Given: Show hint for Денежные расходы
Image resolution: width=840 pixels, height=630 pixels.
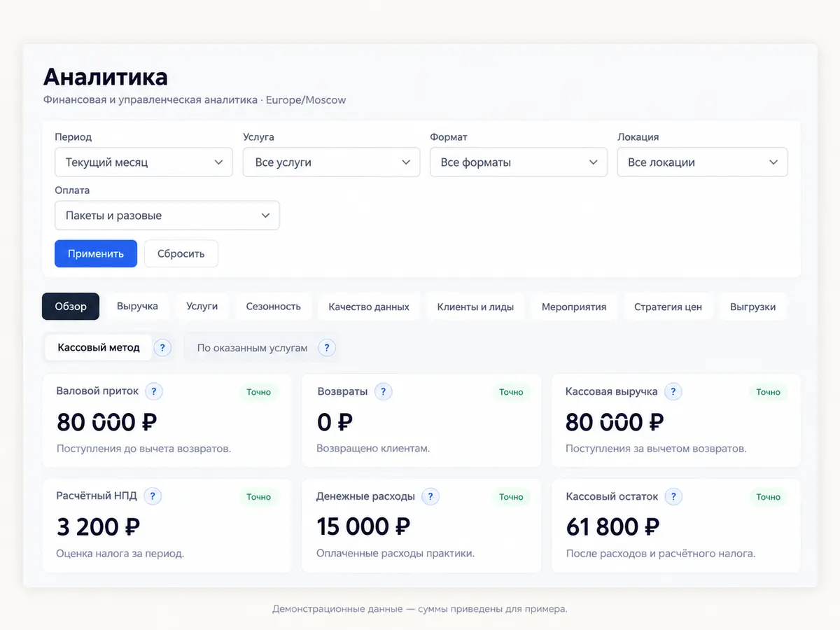Looking at the screenshot, I should [430, 496].
